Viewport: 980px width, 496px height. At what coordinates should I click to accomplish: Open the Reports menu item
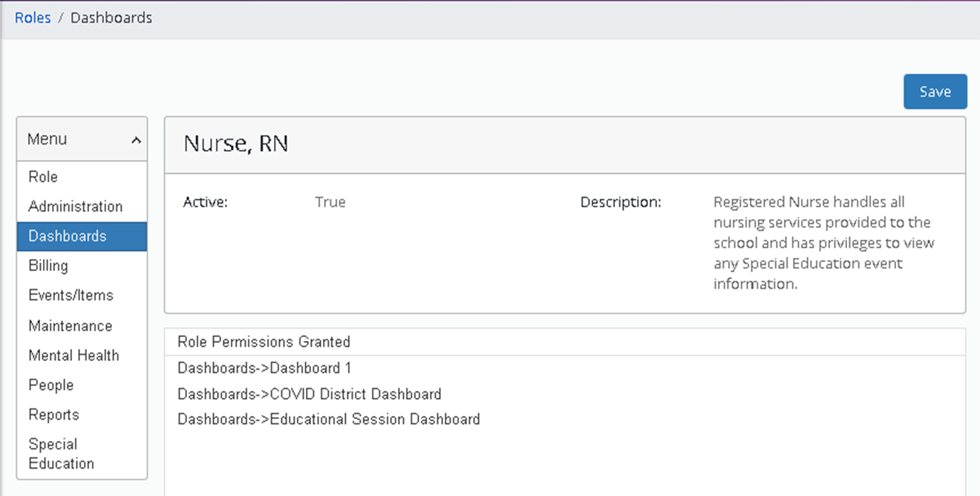click(53, 414)
